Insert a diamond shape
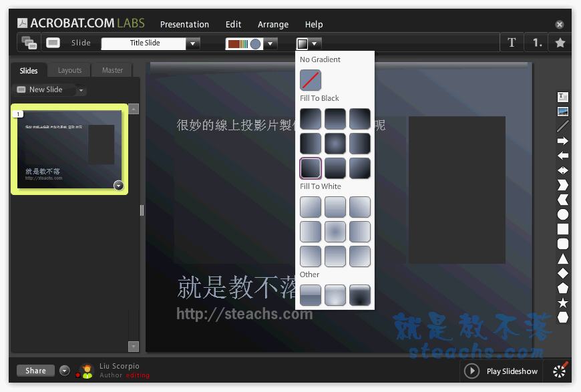This screenshot has height=392, width=581. [563, 273]
